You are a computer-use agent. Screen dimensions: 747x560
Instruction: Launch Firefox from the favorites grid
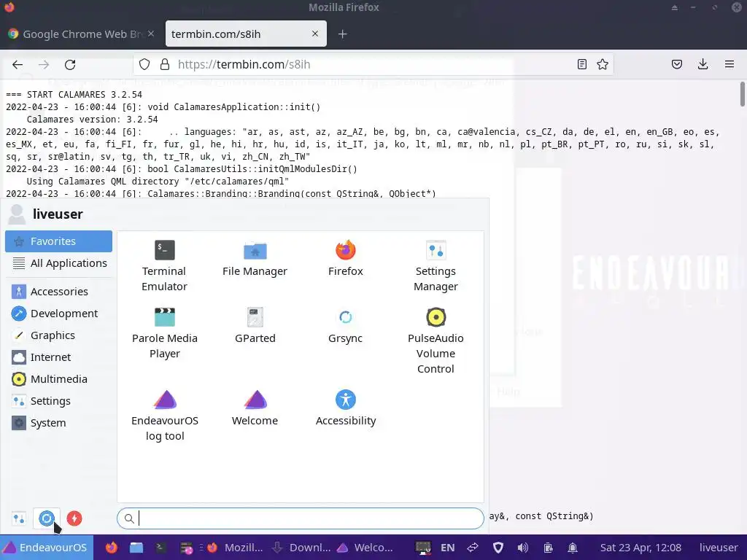(345, 259)
